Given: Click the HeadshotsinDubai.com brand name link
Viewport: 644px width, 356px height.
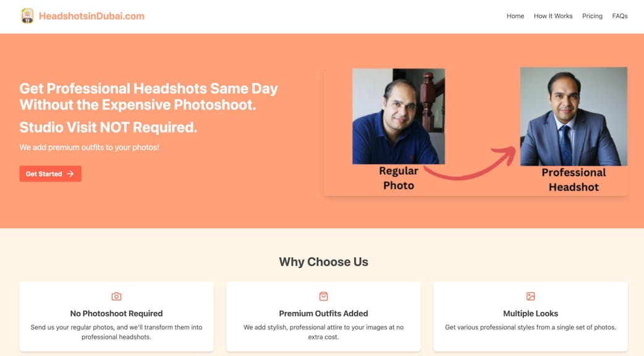Looking at the screenshot, I should pyautogui.click(x=91, y=16).
